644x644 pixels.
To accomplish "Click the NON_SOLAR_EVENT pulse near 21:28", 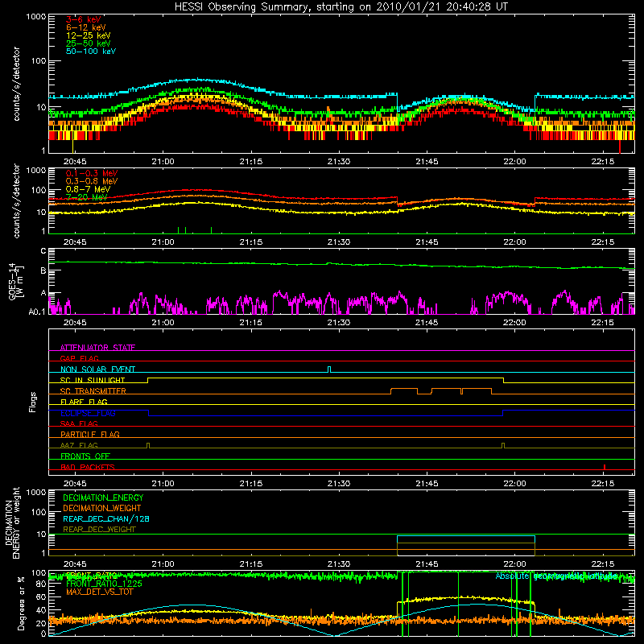I will pyautogui.click(x=329, y=369).
